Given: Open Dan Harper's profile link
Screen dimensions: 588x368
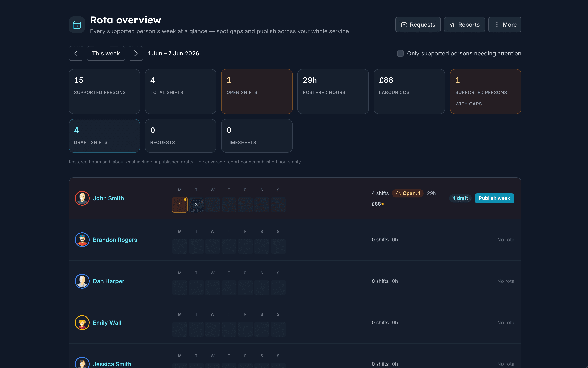Looking at the screenshot, I should [x=109, y=281].
